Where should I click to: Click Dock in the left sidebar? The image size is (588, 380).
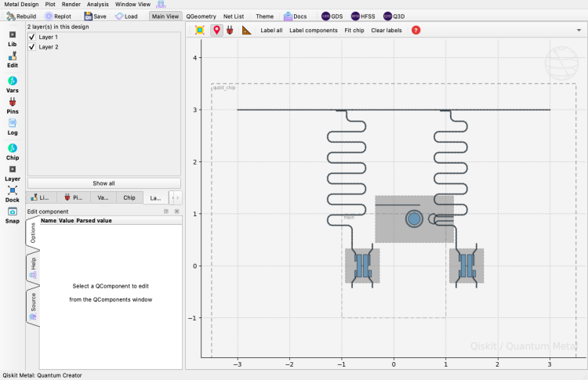(13, 194)
